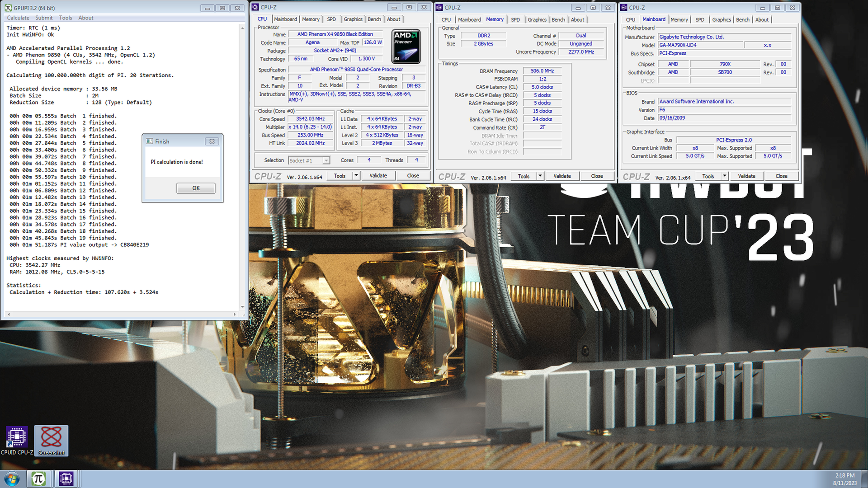Open Tools dropdown arrow in Mainboard window
868x488 pixels.
click(x=725, y=176)
